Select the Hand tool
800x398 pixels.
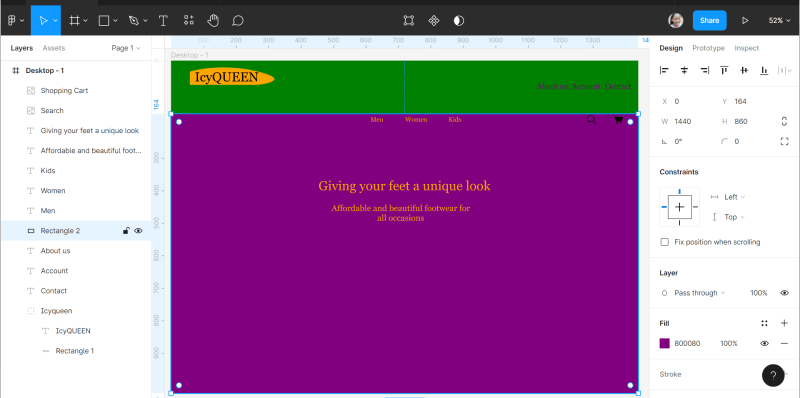(x=213, y=20)
